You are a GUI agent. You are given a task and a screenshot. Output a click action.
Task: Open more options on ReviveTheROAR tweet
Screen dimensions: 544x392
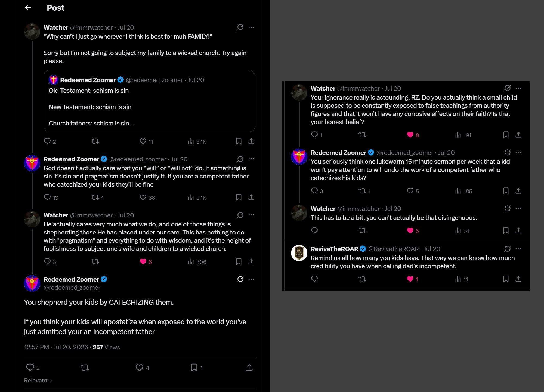[x=518, y=249]
